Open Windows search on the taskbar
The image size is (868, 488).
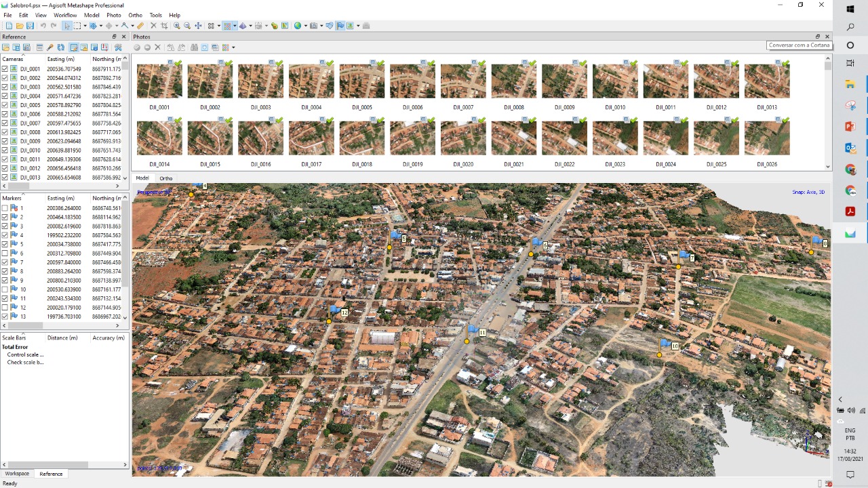tap(850, 27)
